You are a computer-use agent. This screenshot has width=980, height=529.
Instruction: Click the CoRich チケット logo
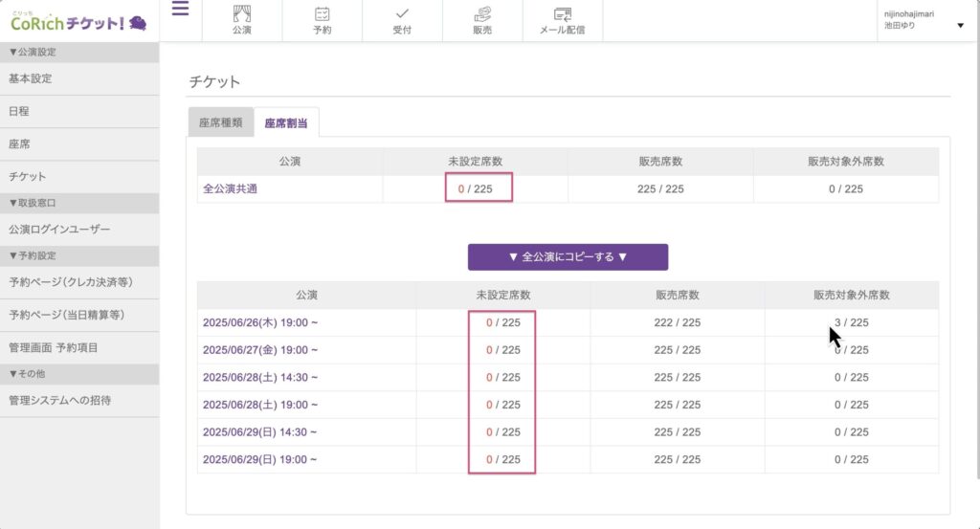pyautogui.click(x=78, y=21)
